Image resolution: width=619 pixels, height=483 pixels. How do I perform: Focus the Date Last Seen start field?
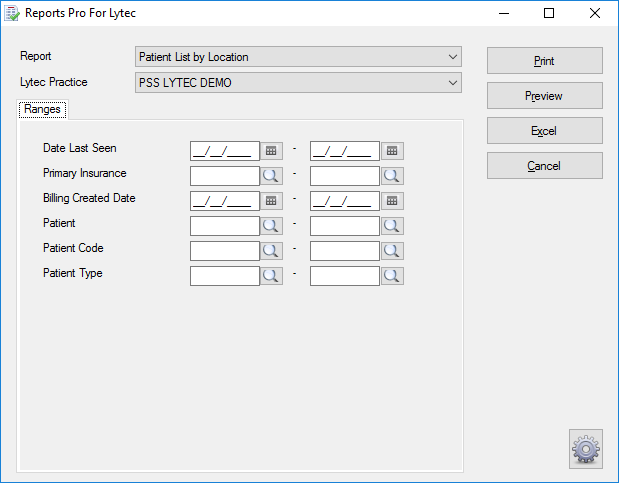tap(225, 151)
